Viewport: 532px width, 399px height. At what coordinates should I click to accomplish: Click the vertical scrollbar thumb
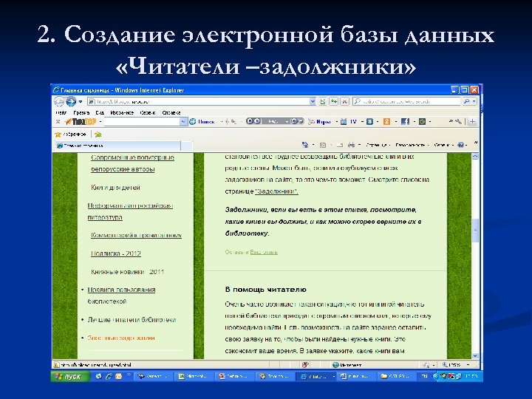(x=475, y=230)
